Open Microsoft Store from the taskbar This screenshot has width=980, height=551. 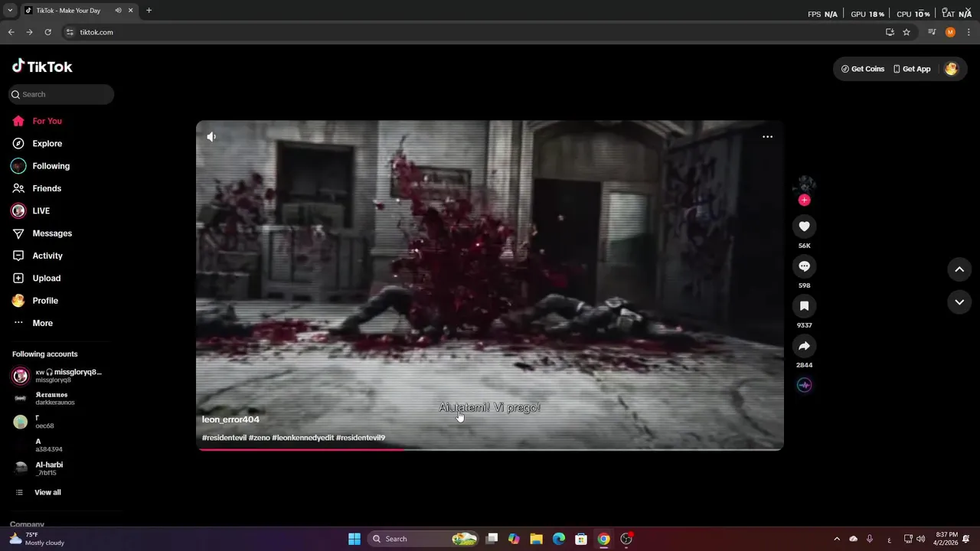[x=581, y=539]
